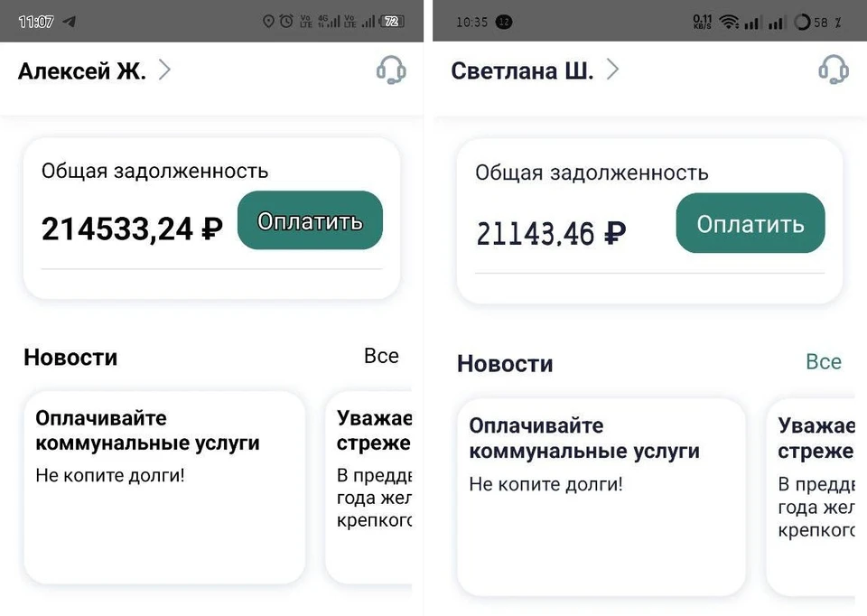Expand the profile chevron next to Алексей Ж.
The height and width of the screenshot is (616, 867).
point(164,70)
